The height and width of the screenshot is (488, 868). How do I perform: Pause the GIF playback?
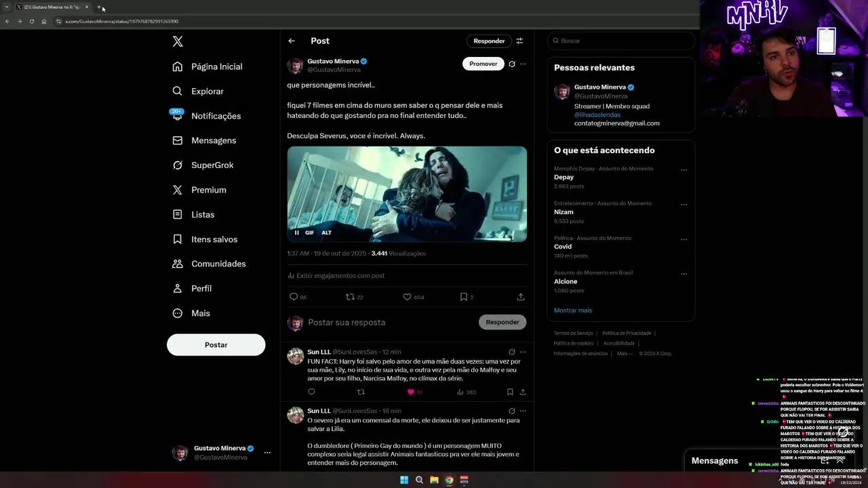(x=296, y=232)
